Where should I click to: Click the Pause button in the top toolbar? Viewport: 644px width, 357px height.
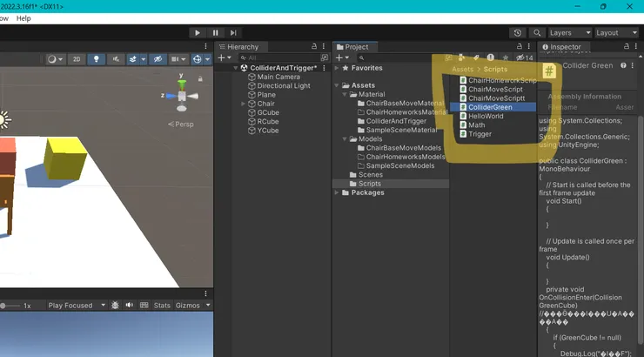click(215, 33)
